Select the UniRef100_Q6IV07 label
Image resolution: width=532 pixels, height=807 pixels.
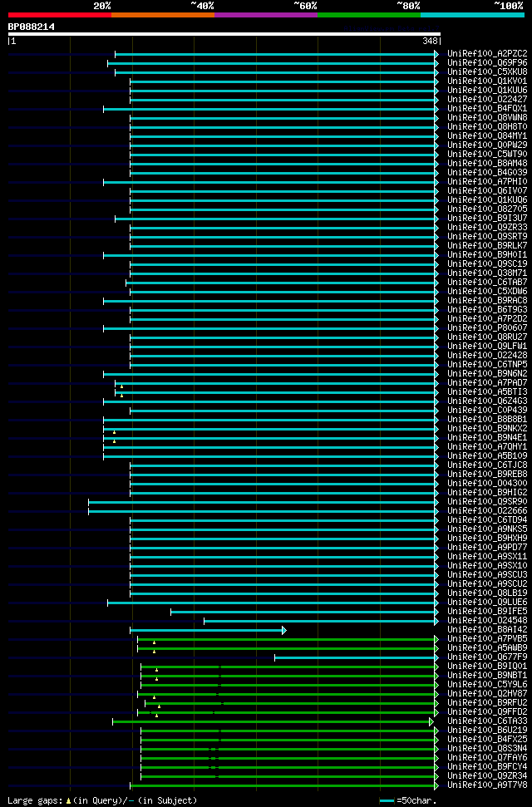tap(487, 191)
